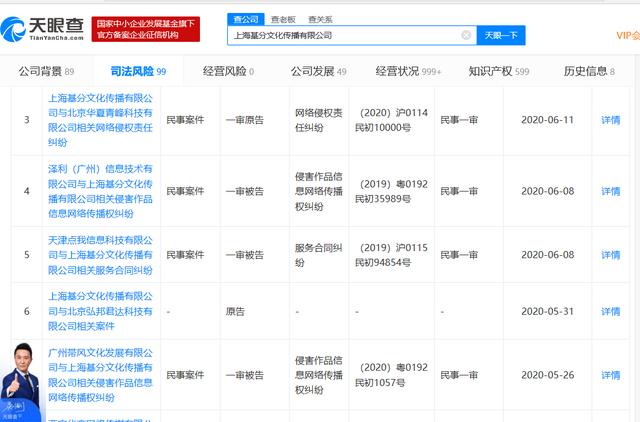Click the TianYanCha logo
The image size is (640, 422).
coord(42,29)
